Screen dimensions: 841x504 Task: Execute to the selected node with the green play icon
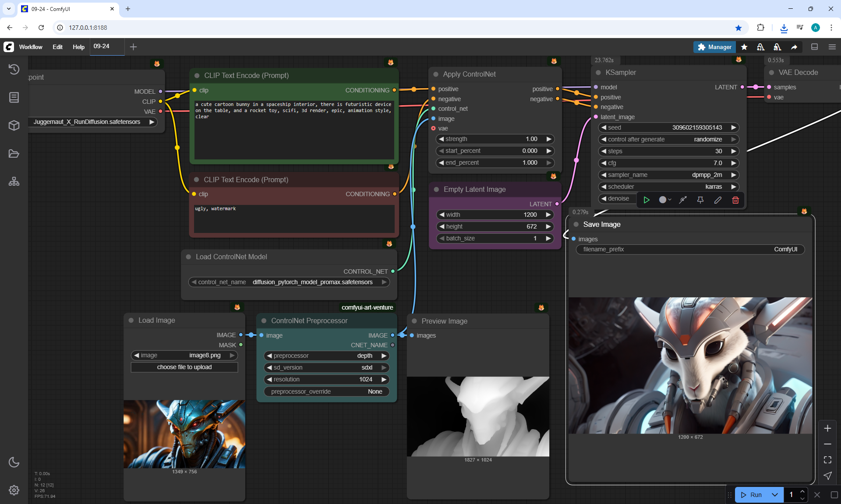pyautogui.click(x=647, y=200)
